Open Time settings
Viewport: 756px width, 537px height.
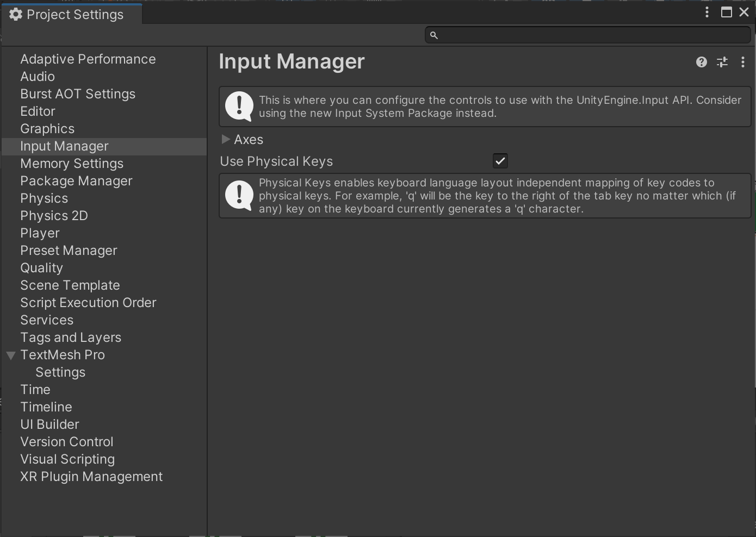point(35,390)
